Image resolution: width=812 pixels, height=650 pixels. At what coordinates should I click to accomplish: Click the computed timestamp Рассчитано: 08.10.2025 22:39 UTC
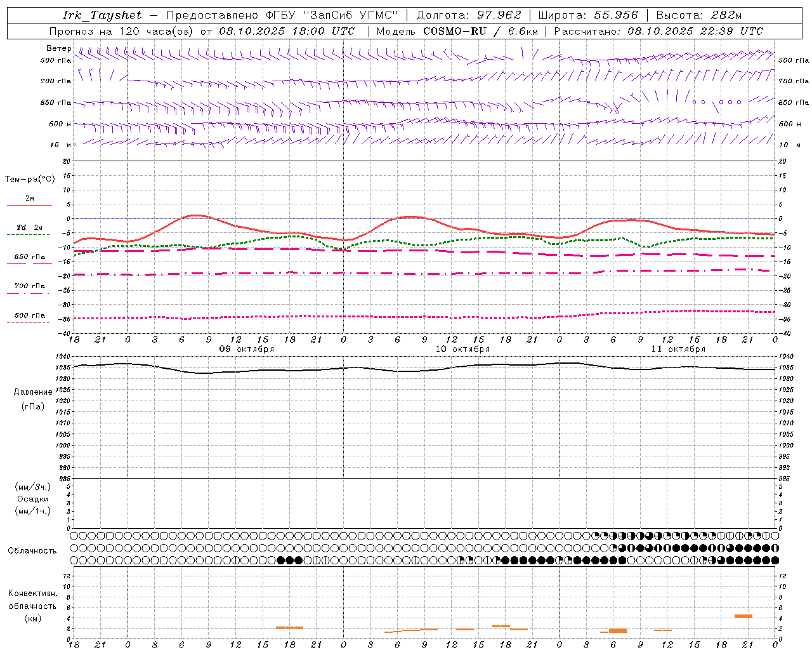(658, 31)
